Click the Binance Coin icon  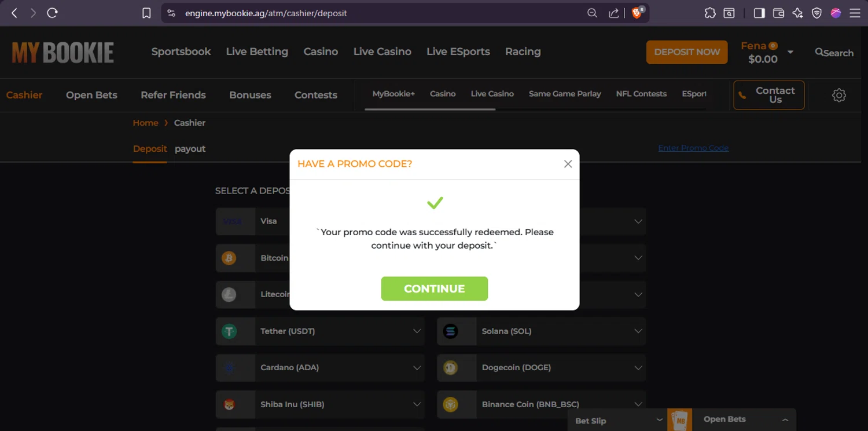pos(450,405)
